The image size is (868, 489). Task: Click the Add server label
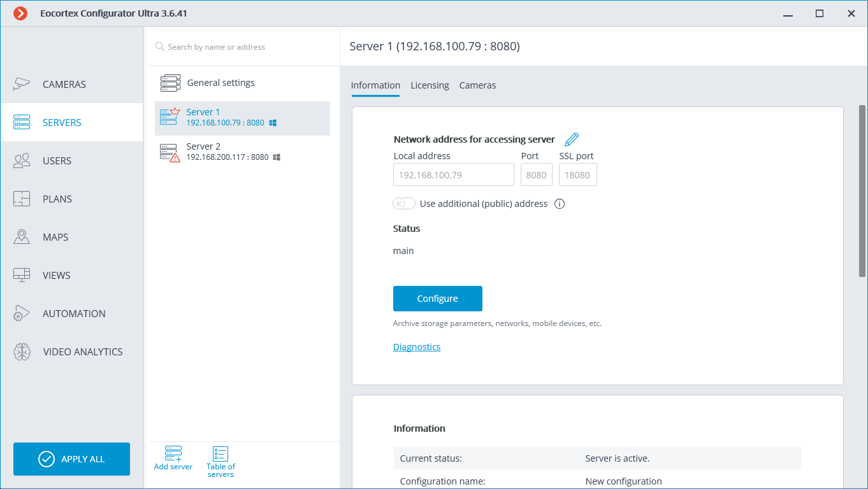tap(173, 467)
